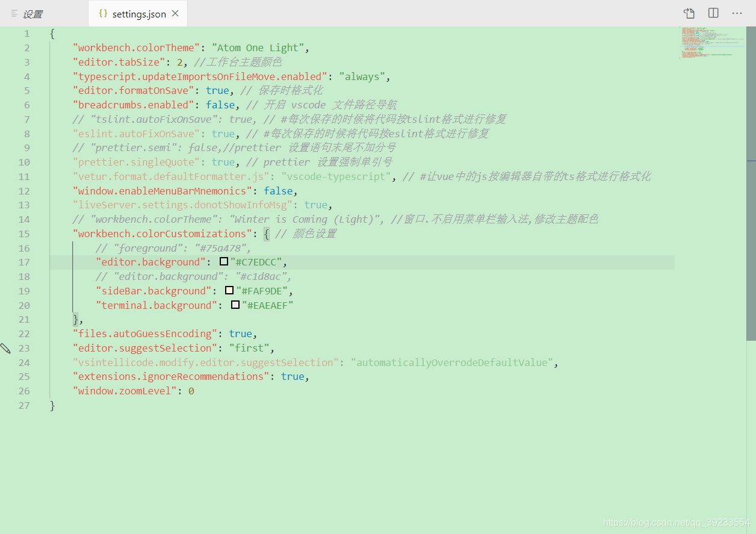Click "liveServer.settings.donotShowInfoMsg" key
Viewport: 756px width, 534px height.
point(183,205)
